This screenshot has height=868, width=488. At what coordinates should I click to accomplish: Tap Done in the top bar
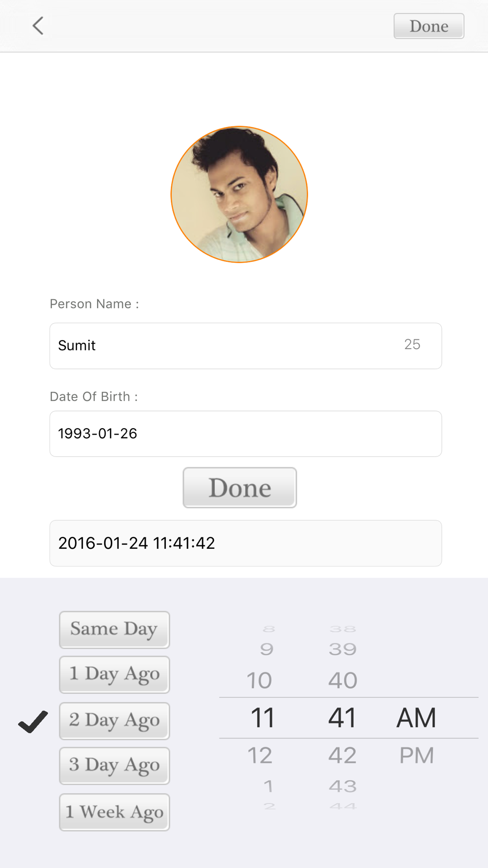point(429,26)
